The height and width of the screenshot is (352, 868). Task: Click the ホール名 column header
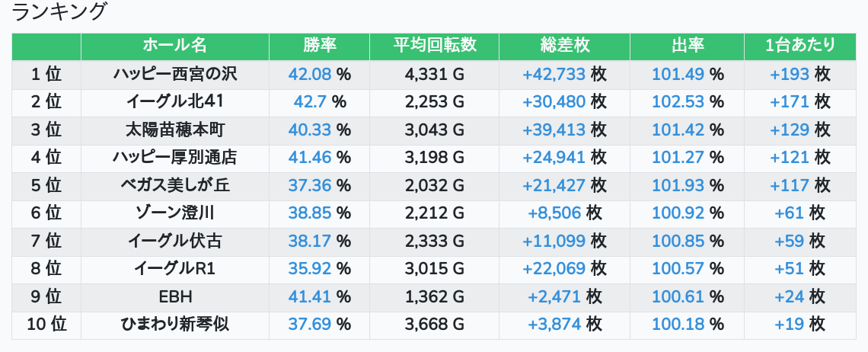pyautogui.click(x=174, y=46)
